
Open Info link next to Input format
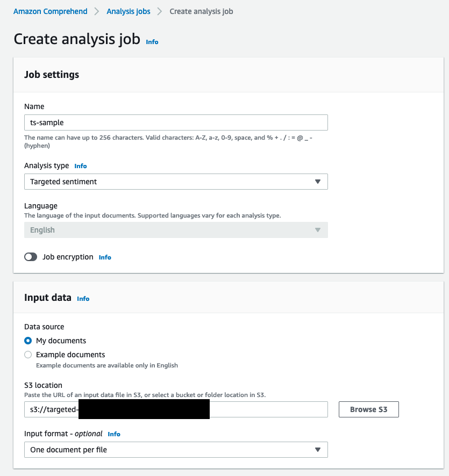[114, 434]
